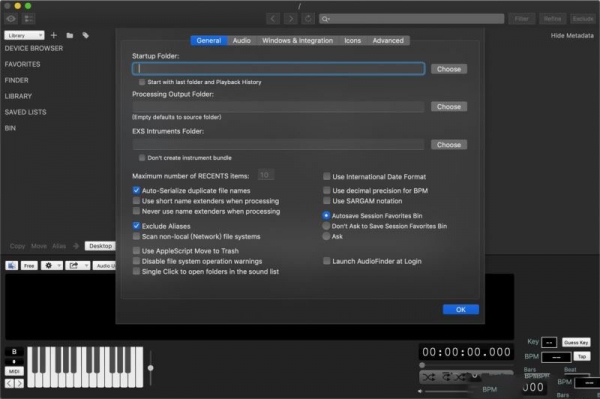Select DEVICE BROWSER in sidebar
Image resolution: width=600 pixels, height=399 pixels.
pyautogui.click(x=34, y=49)
